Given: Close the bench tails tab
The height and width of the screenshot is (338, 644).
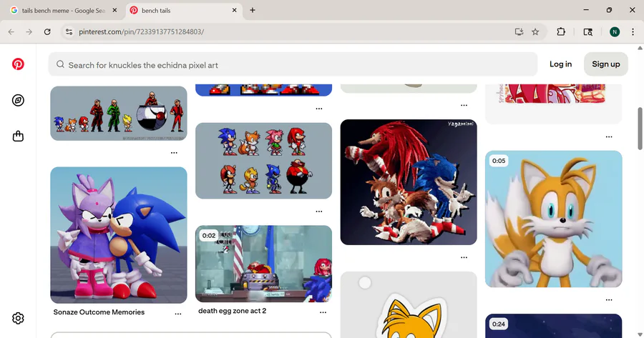Looking at the screenshot, I should [235, 10].
